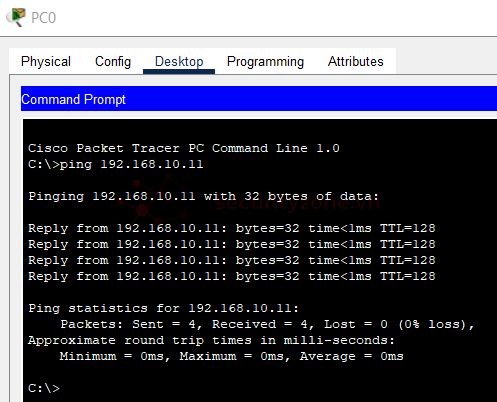Click the 'Ping statistics for 192.168.10.11' line
This screenshot has height=402, width=497.
pyautogui.click(x=163, y=308)
